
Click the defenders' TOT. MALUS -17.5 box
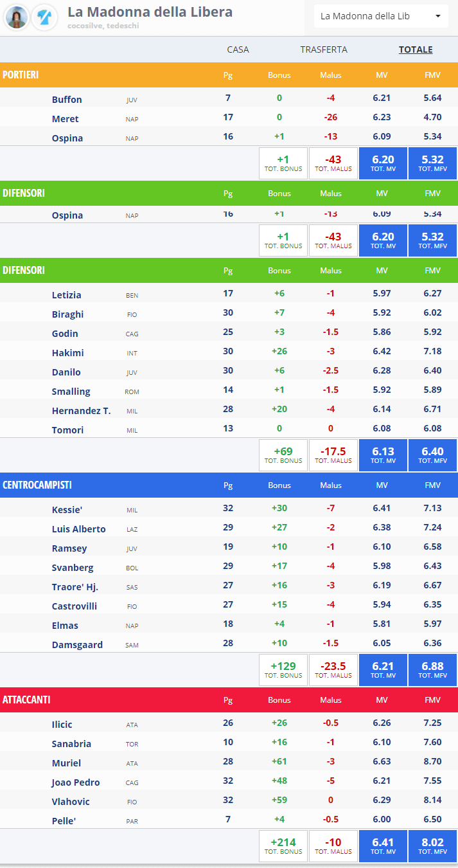333,455
